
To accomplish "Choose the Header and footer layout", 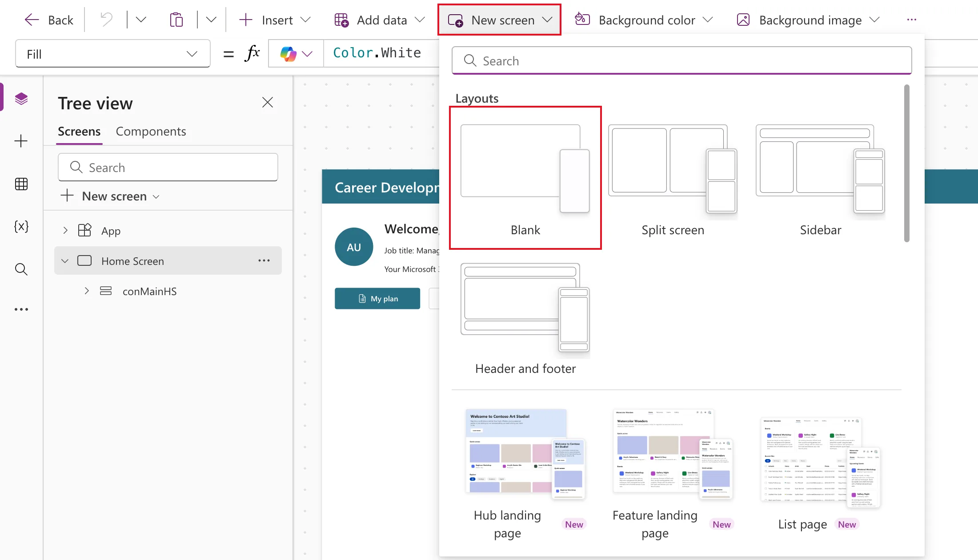I will [x=525, y=318].
